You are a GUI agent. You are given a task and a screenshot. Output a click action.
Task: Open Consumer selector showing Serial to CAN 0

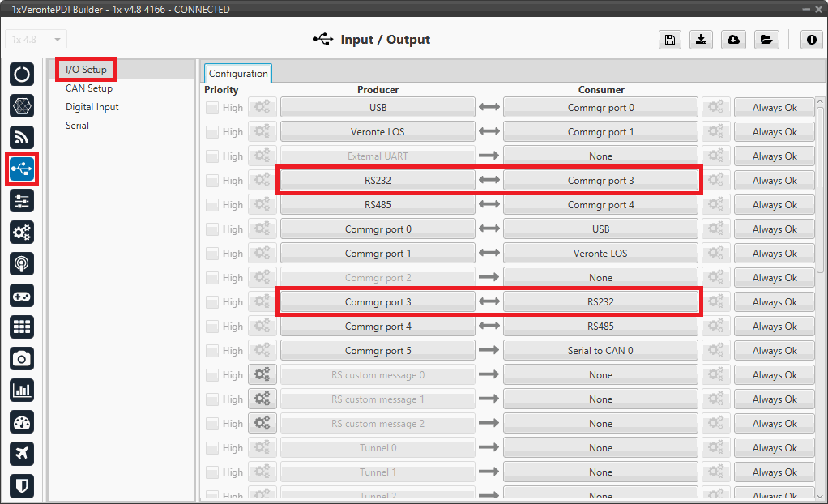click(x=600, y=351)
